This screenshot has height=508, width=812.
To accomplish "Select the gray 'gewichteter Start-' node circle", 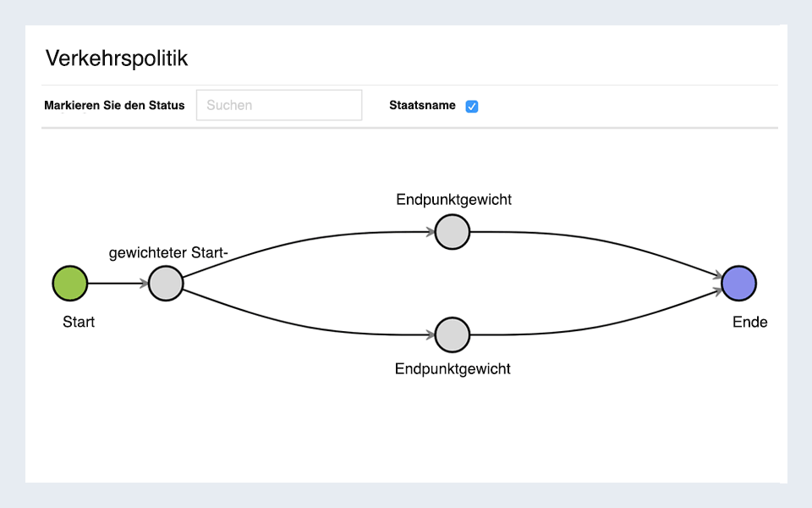I will click(166, 284).
